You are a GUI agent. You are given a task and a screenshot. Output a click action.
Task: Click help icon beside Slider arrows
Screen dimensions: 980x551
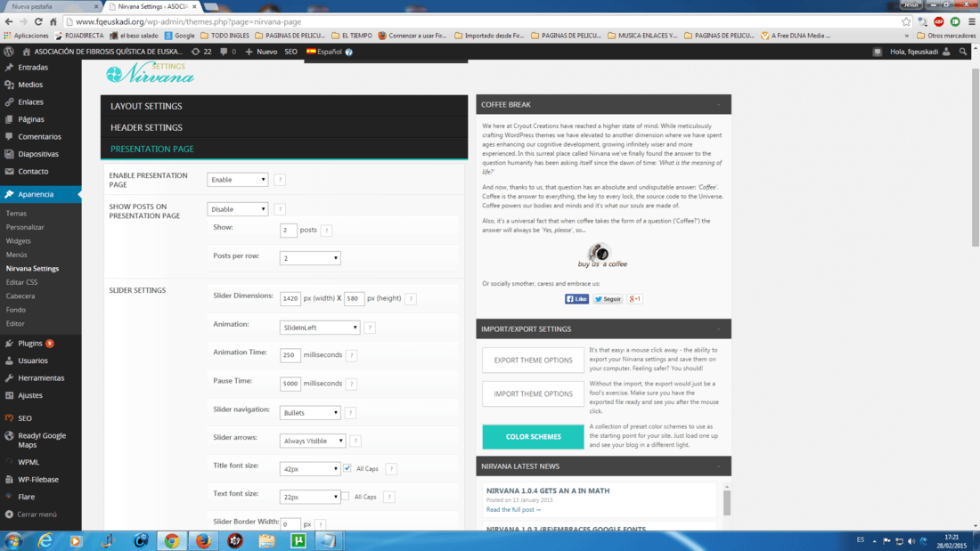point(355,441)
